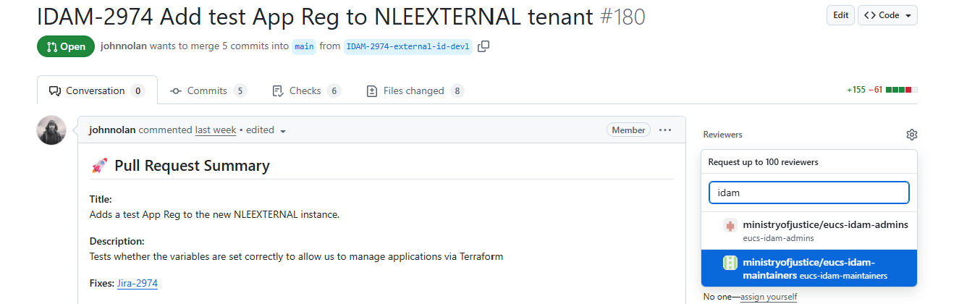Click the Files changed tab icon
The image size is (980, 304).
372,91
